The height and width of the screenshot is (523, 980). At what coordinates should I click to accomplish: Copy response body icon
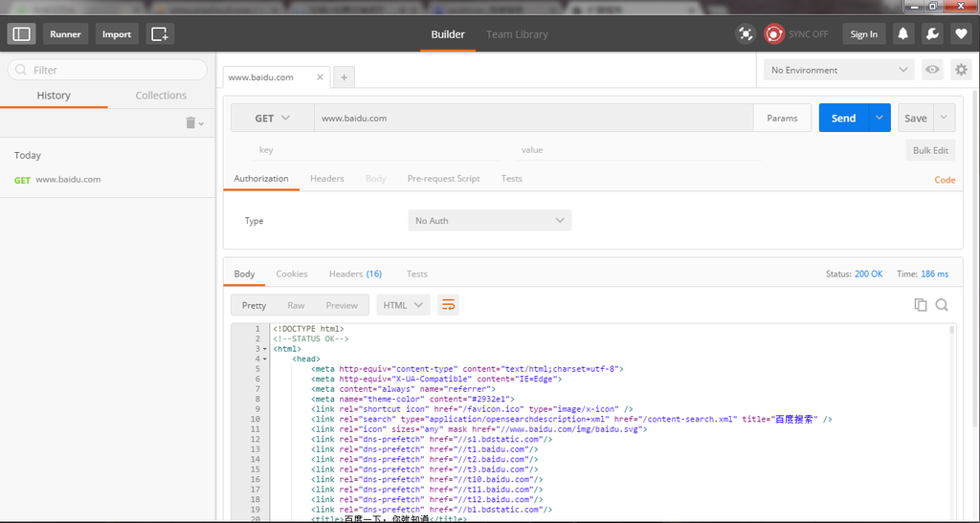(920, 305)
